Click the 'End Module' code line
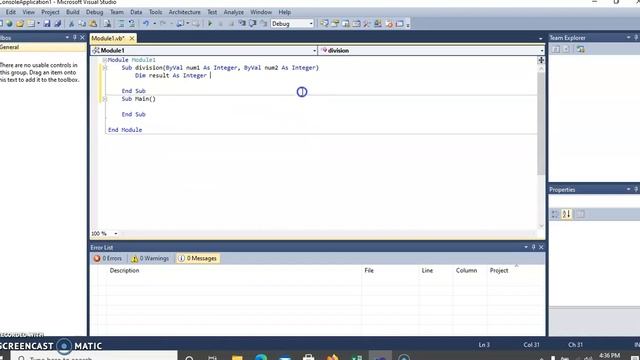Viewport: 640px width, 360px height. pyautogui.click(x=125, y=130)
